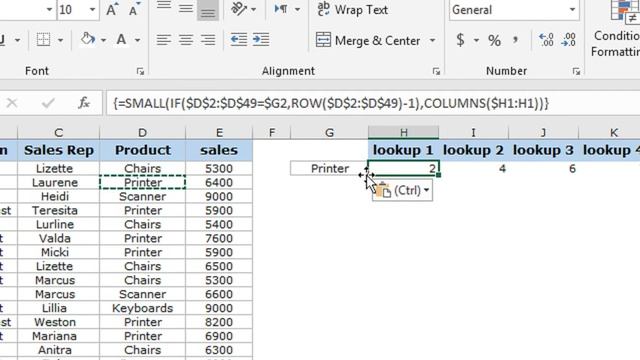Open accounting format dropdown arrow
Screen dimensions: 640x360
pos(476,40)
